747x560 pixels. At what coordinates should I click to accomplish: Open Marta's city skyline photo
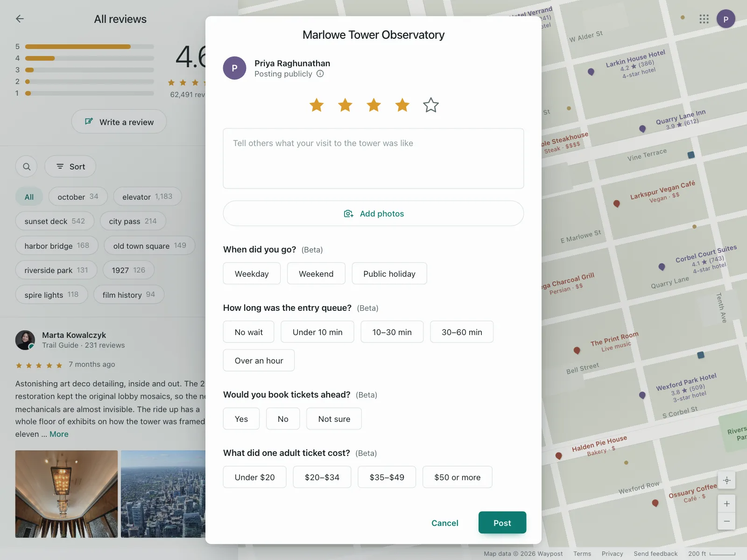coord(163,494)
